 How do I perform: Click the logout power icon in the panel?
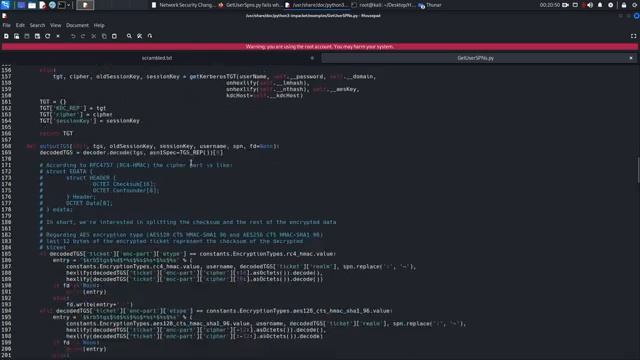point(635,5)
